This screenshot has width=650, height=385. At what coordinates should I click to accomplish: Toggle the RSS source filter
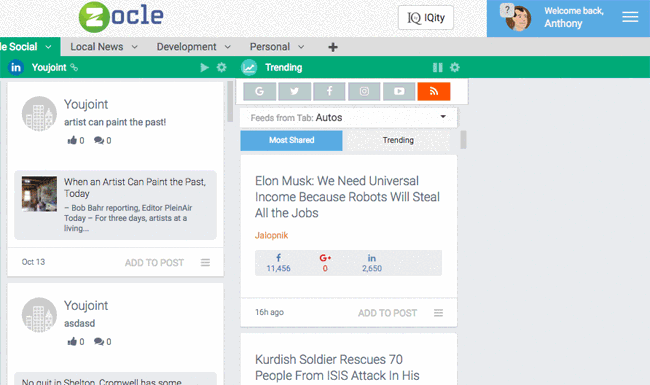[x=434, y=91]
